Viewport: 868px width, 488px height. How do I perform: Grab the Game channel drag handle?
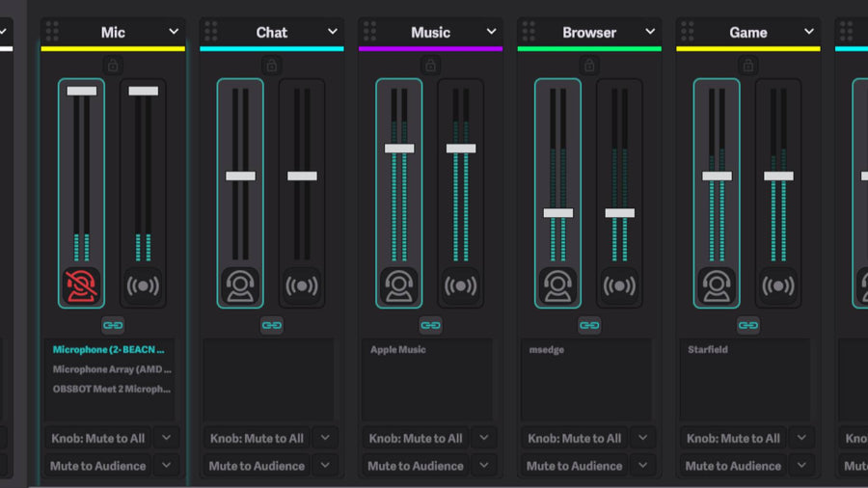(688, 32)
